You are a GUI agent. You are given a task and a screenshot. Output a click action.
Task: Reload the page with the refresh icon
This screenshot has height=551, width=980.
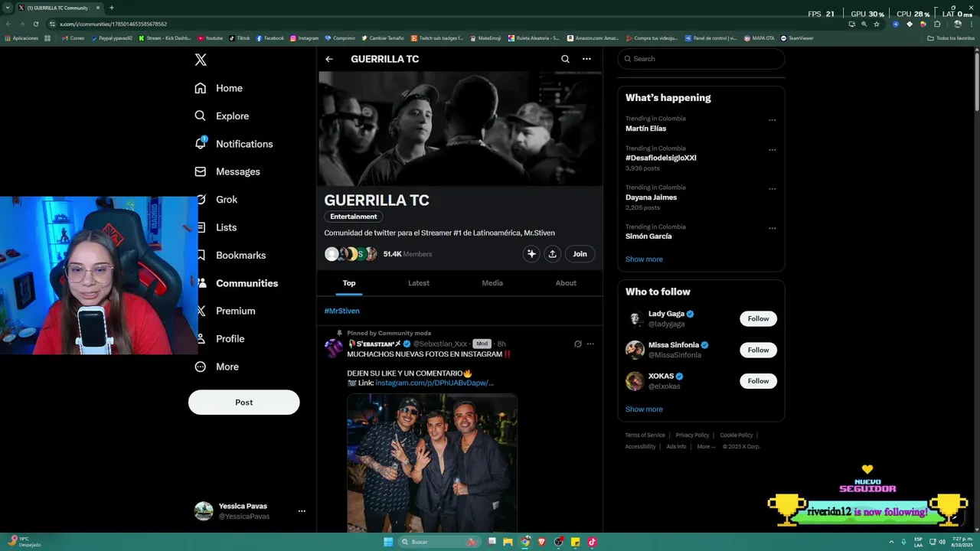pos(35,24)
